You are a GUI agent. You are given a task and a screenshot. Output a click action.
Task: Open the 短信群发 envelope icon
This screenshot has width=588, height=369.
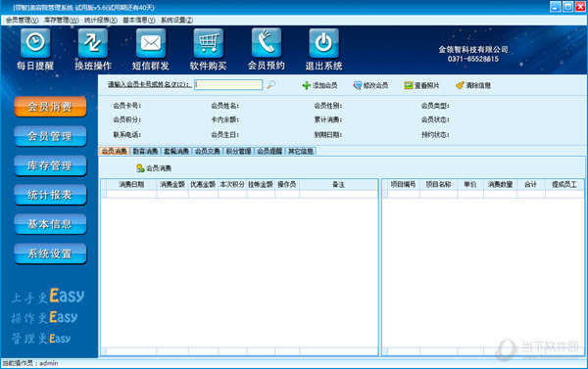150,43
